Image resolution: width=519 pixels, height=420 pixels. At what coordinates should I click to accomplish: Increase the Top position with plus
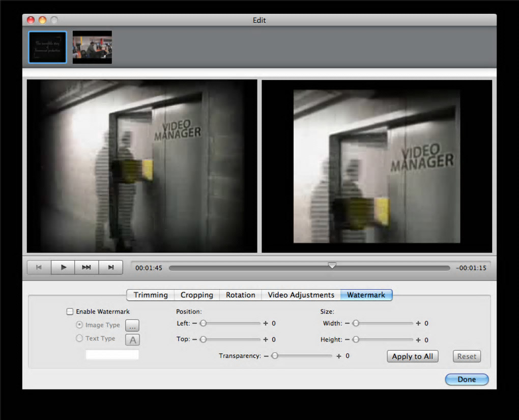pyautogui.click(x=266, y=340)
